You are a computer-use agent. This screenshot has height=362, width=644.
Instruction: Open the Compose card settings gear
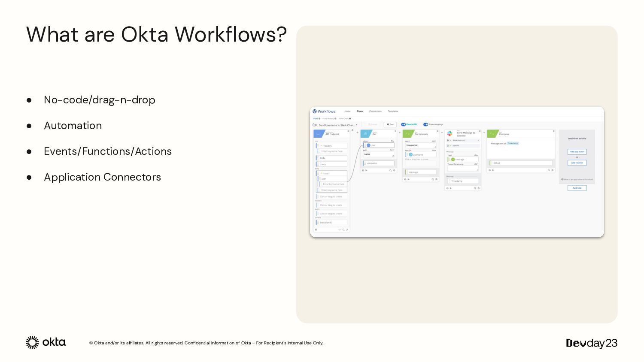553,170
